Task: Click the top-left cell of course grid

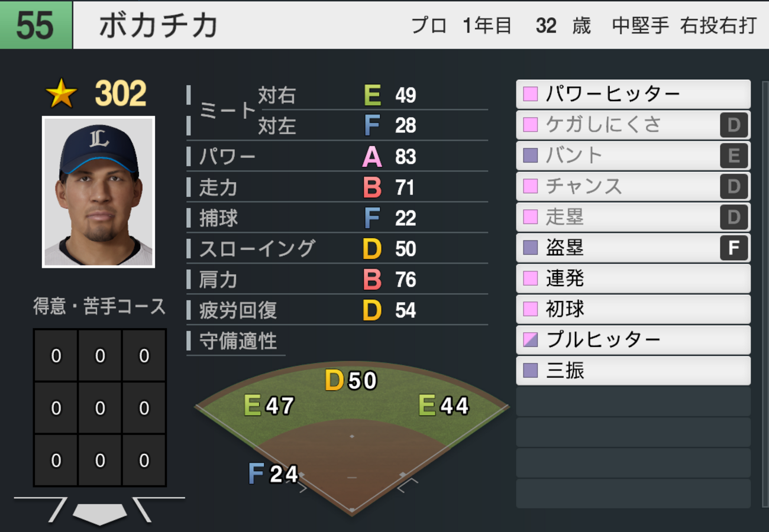Action: point(56,356)
